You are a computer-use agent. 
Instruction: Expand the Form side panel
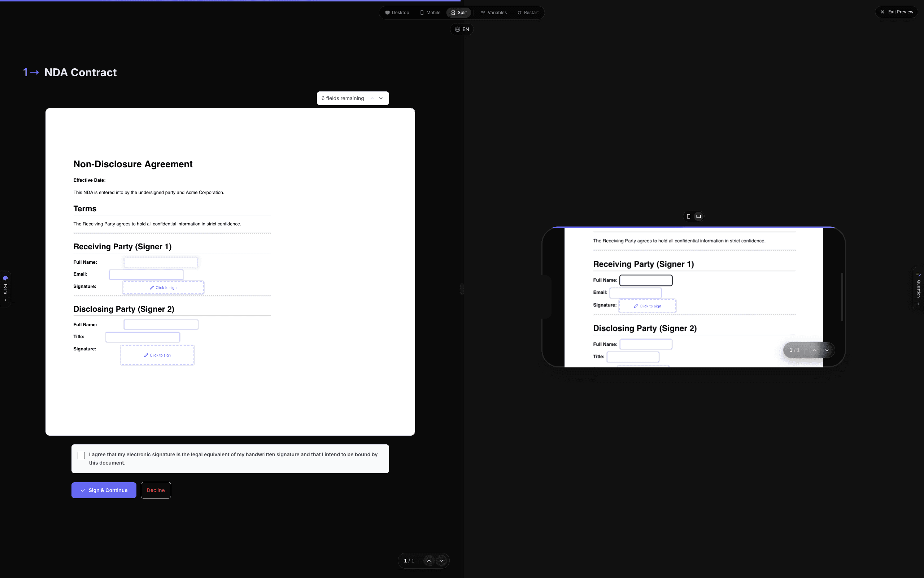[5, 289]
